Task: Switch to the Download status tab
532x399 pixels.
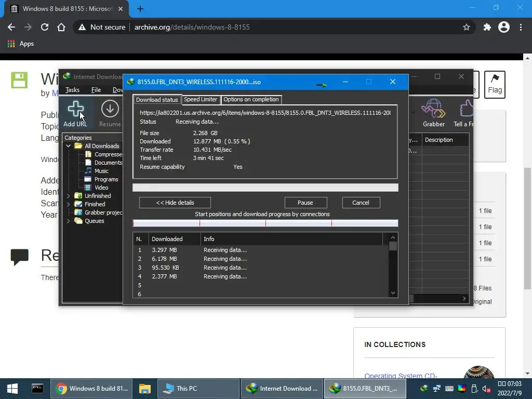Action: [157, 100]
